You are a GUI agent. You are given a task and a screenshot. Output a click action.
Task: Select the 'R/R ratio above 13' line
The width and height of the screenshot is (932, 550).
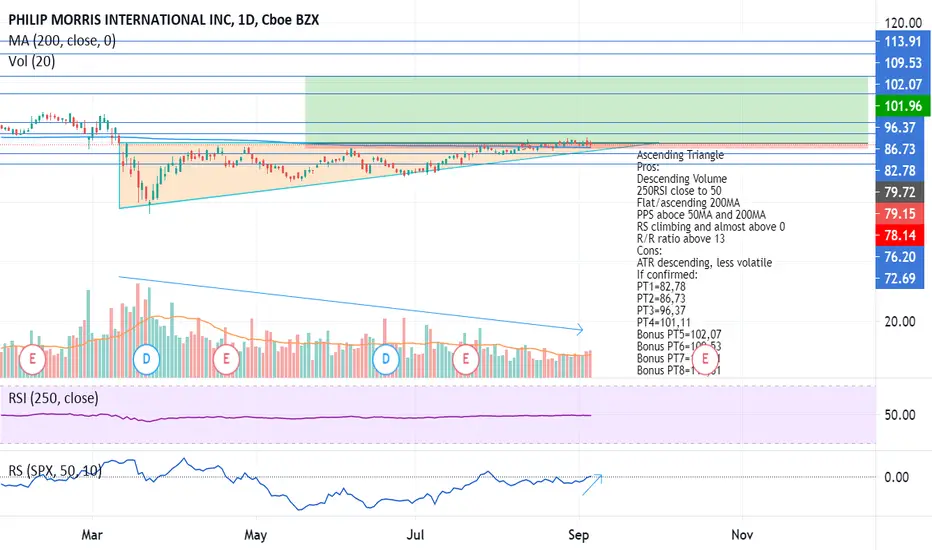point(681,238)
